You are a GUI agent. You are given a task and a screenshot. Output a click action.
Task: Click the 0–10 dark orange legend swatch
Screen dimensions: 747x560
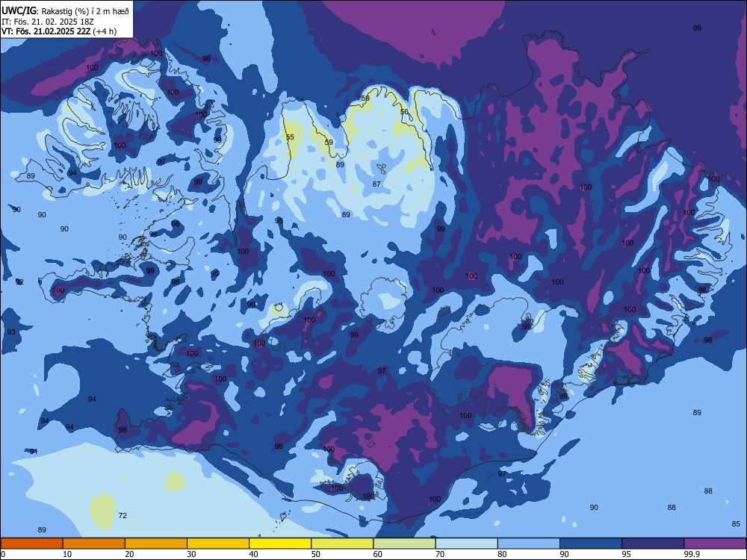pyautogui.click(x=31, y=544)
